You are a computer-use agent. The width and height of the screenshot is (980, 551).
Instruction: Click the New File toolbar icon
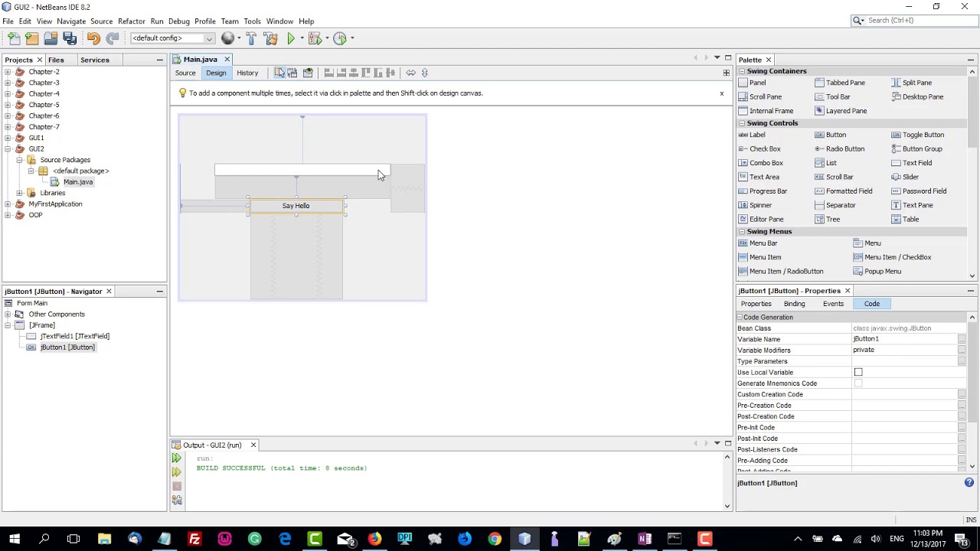(x=14, y=38)
